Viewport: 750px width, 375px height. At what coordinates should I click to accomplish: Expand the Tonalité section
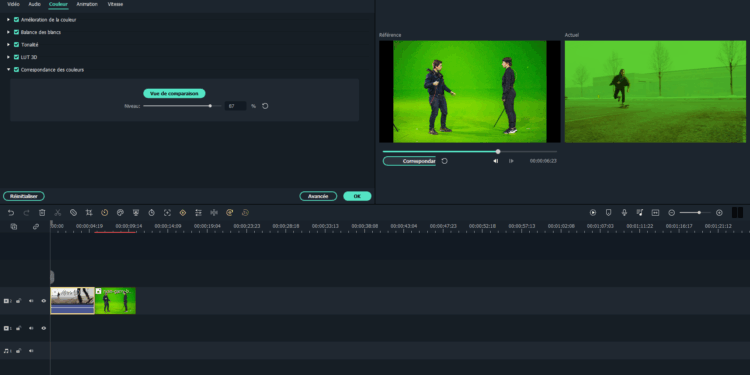pyautogui.click(x=8, y=44)
